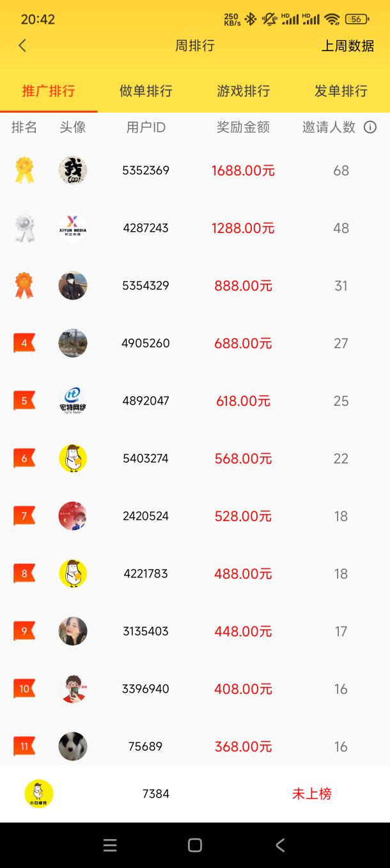Image resolution: width=390 pixels, height=868 pixels.
Task: Tap the gold first-place medal icon
Action: (x=24, y=170)
